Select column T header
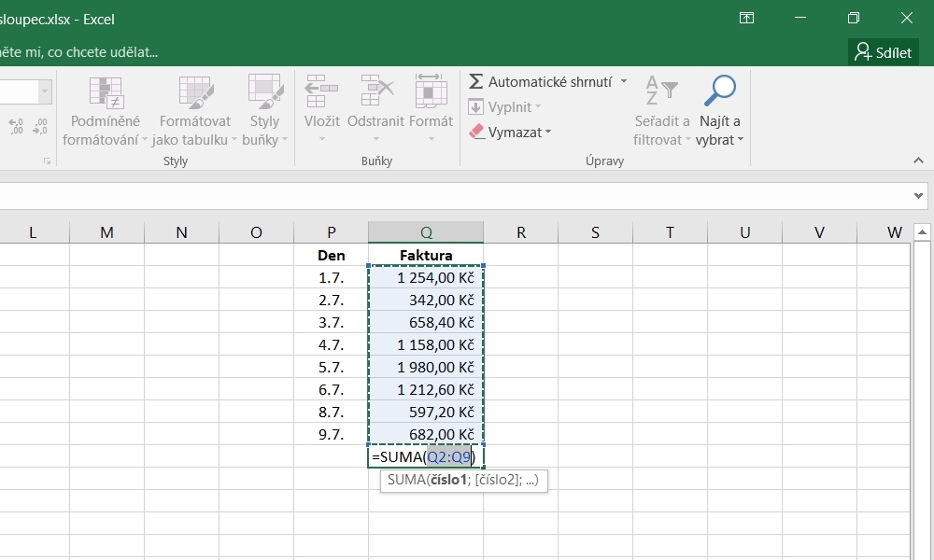This screenshot has height=560, width=934. (x=670, y=232)
